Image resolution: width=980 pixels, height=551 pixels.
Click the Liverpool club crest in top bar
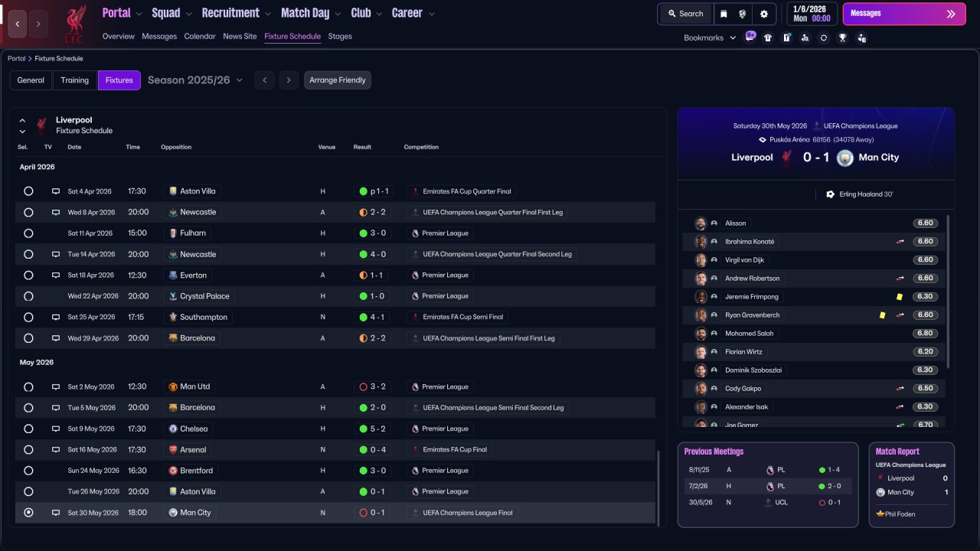click(x=74, y=24)
